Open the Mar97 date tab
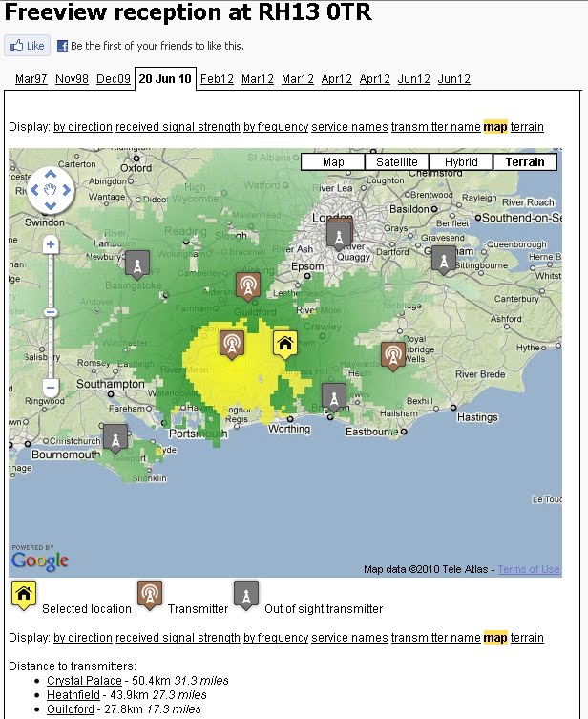The width and height of the screenshot is (588, 719). coord(31,79)
